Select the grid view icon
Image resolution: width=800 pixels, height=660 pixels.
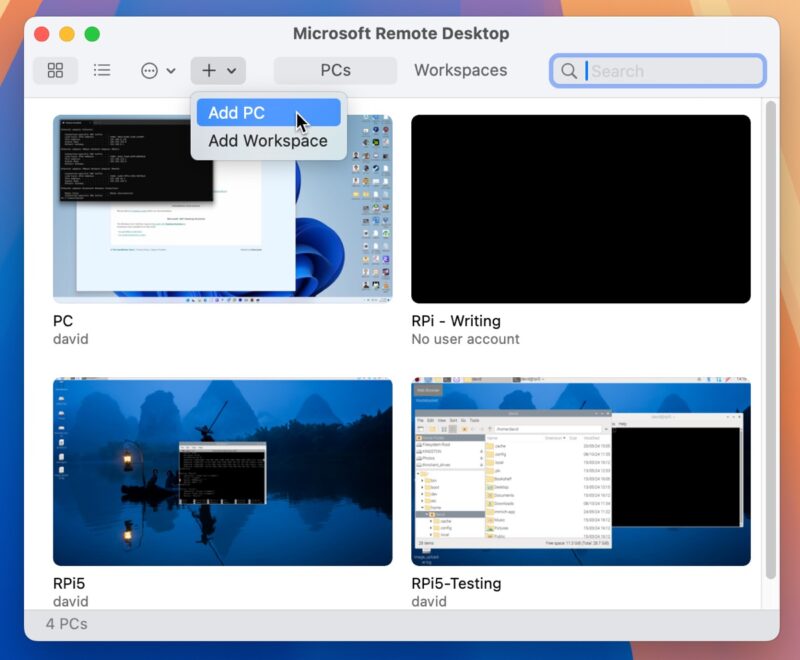(54, 70)
